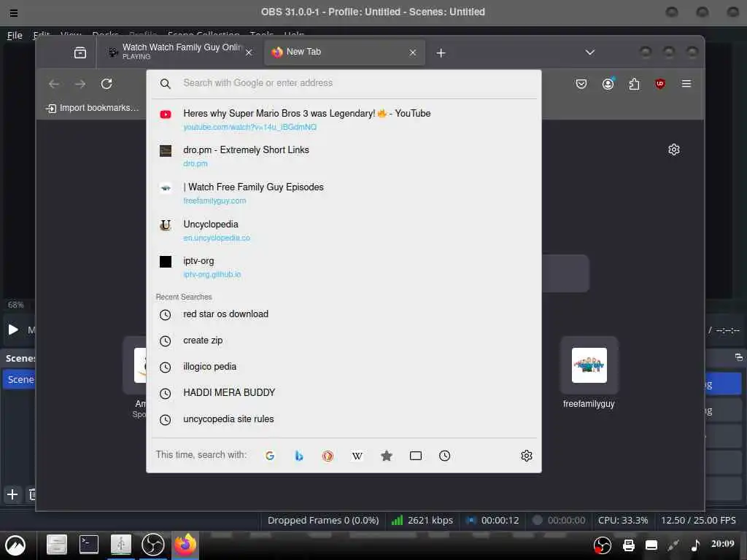
Task: Click the 2621 kbps bitrate status in OBS
Action: pos(422,520)
